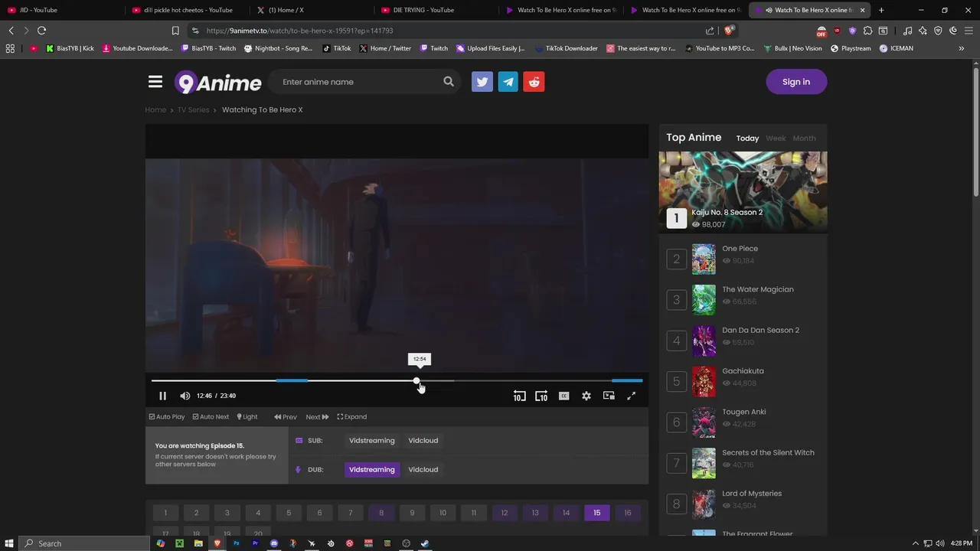Open One Piece in Top Anime
The width and height of the screenshot is (980, 551).
click(x=740, y=249)
